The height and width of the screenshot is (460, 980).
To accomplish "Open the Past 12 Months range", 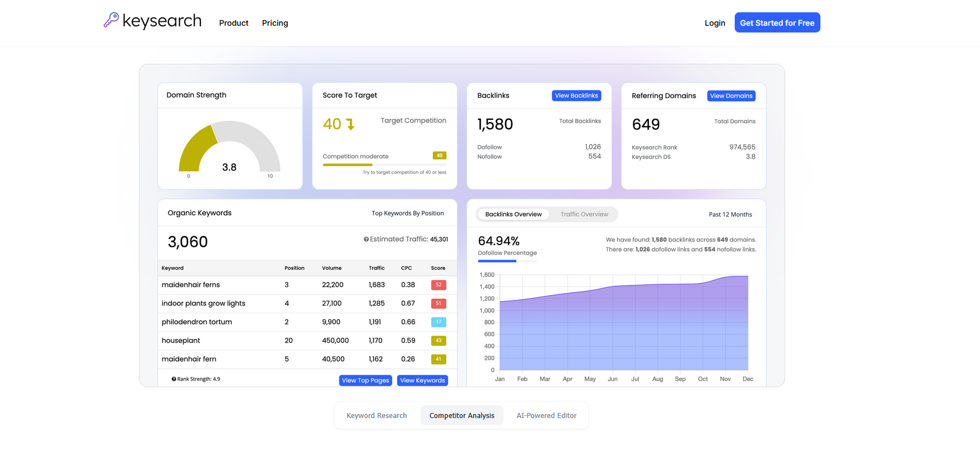I will click(730, 214).
